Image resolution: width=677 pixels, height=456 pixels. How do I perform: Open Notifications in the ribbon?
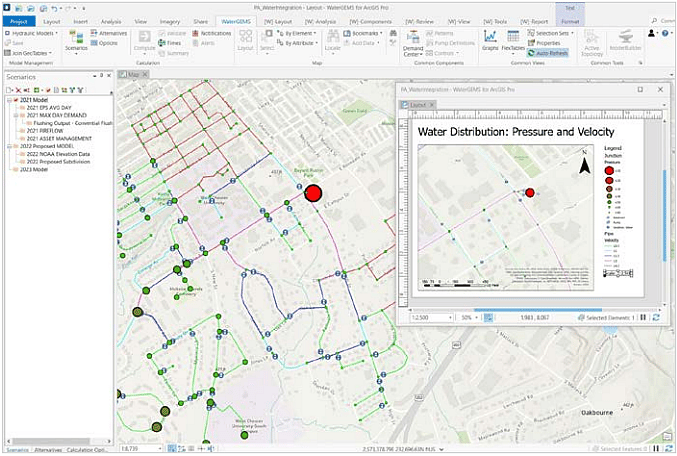(212, 33)
